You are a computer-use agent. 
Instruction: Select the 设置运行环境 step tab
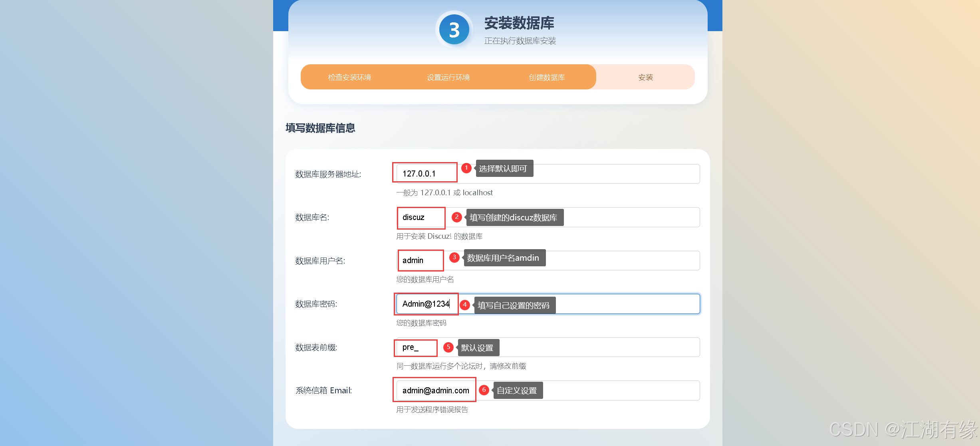pos(448,77)
